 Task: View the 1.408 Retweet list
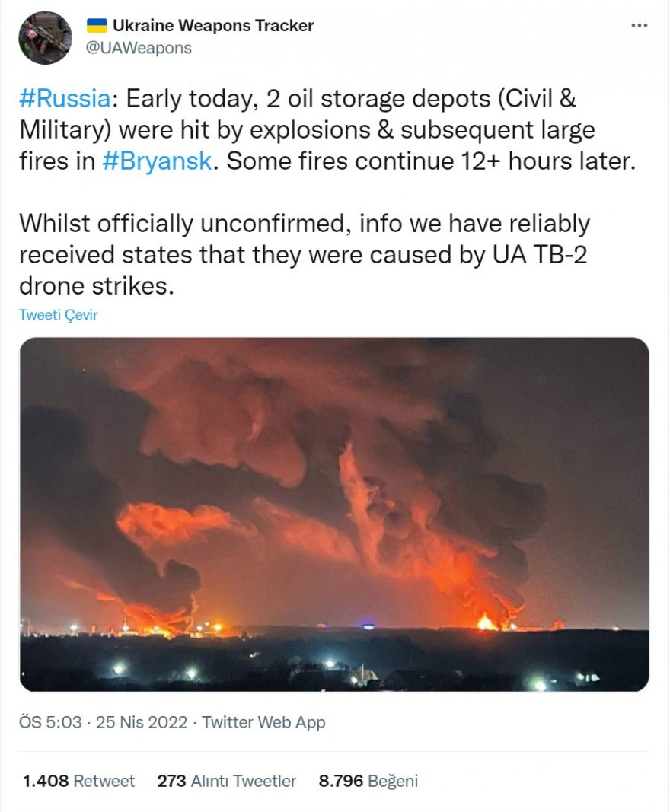(x=78, y=781)
